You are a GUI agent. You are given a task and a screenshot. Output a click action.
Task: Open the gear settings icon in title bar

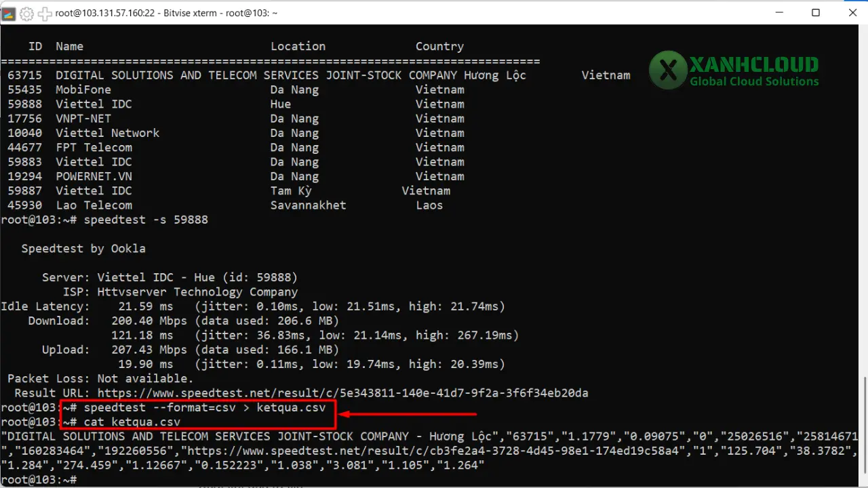pyautogui.click(x=26, y=13)
